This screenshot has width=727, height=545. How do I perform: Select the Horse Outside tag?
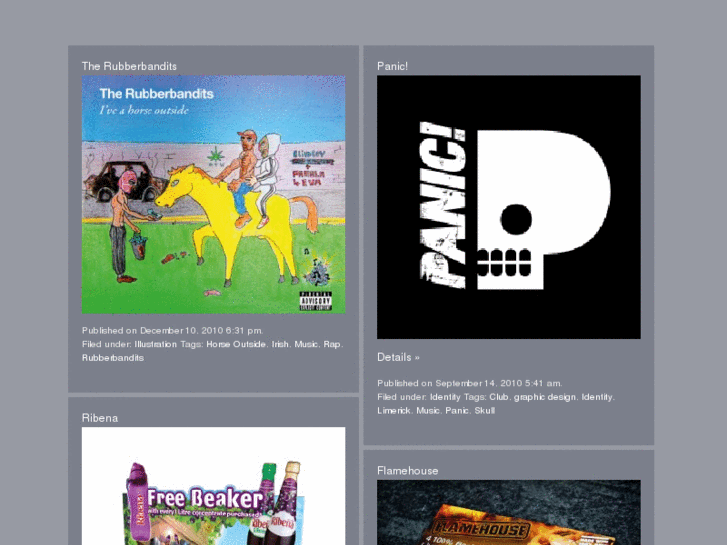click(236, 344)
